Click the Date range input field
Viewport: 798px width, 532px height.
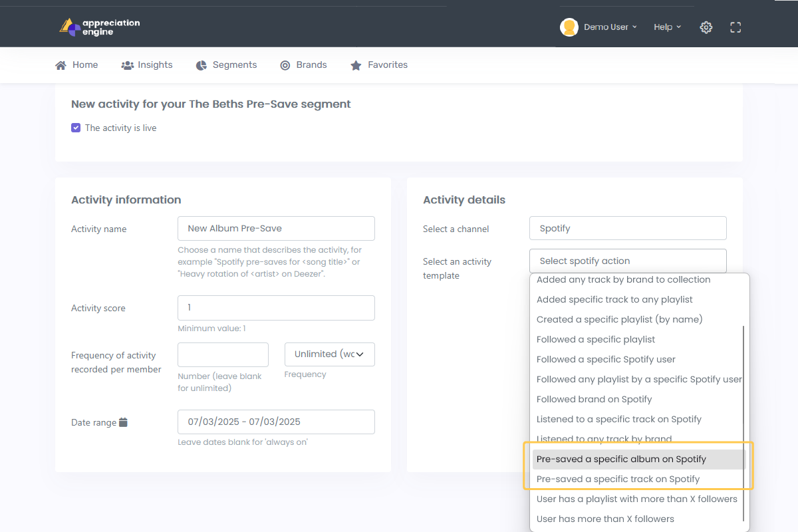click(x=276, y=422)
